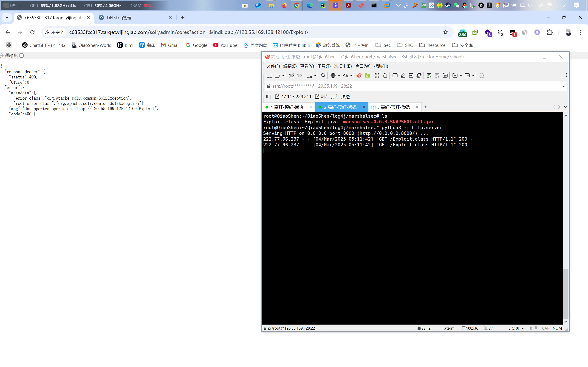Expand the session tab list chevron

pyautogui.click(x=566, y=107)
